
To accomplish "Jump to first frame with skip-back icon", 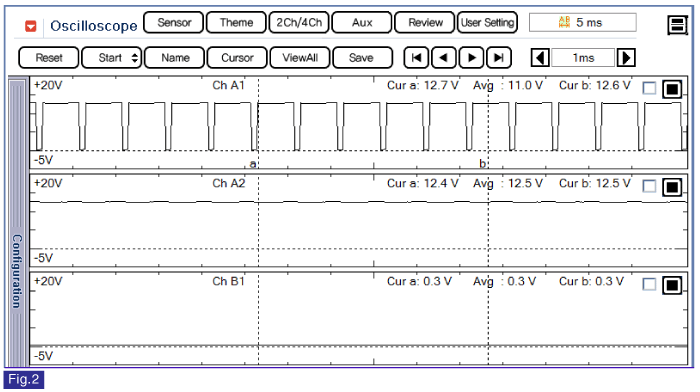I will pos(417,58).
